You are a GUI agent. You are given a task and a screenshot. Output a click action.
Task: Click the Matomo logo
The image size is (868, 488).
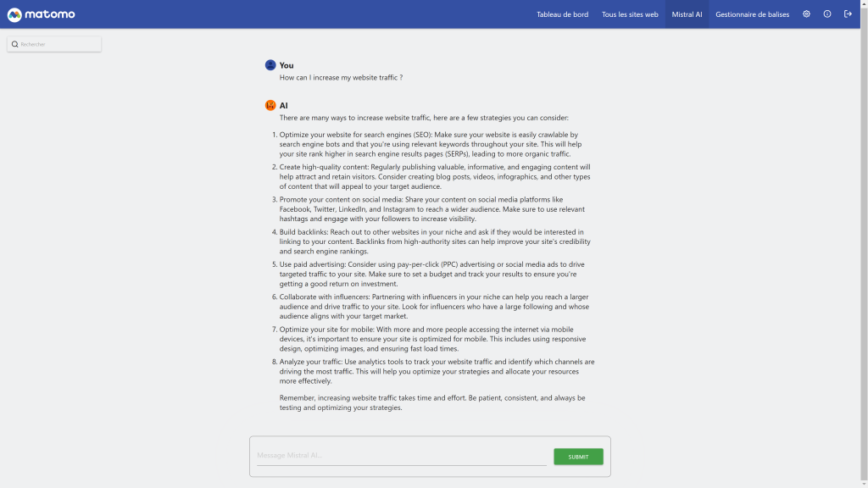[x=41, y=14]
